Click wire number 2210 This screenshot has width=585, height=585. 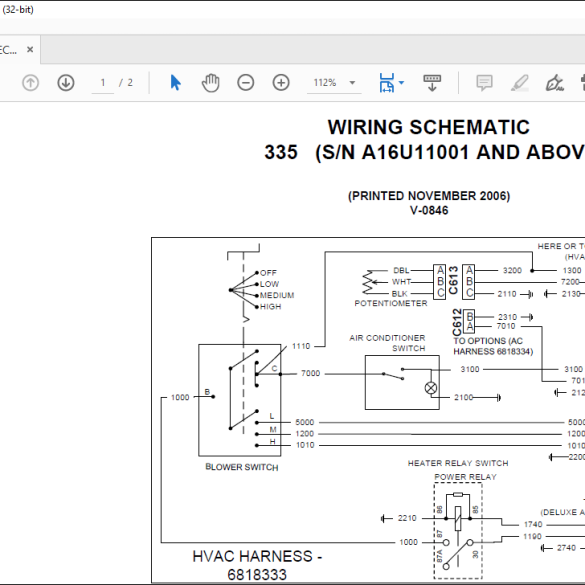407,518
